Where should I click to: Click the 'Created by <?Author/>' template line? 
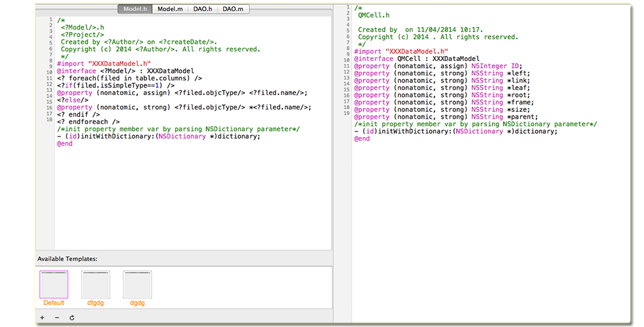[139, 42]
